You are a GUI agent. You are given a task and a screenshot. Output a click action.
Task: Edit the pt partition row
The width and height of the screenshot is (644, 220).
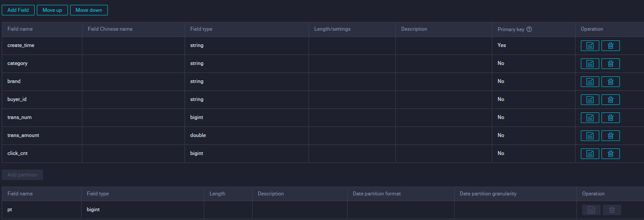pyautogui.click(x=591, y=210)
